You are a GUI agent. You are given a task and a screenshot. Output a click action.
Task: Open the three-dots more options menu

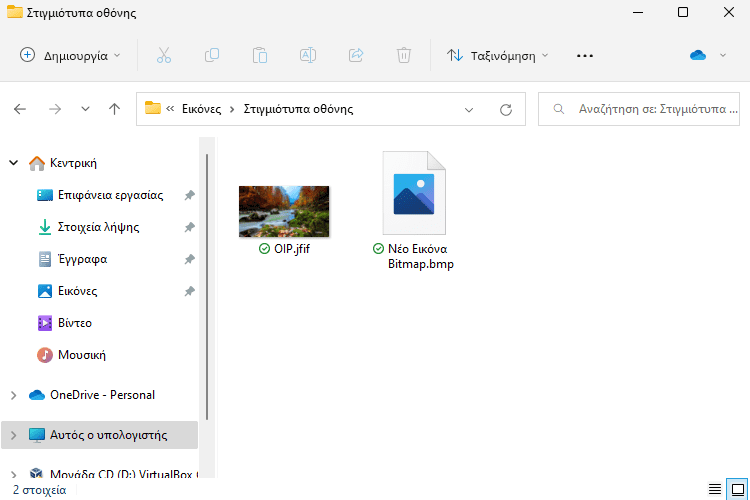point(585,56)
